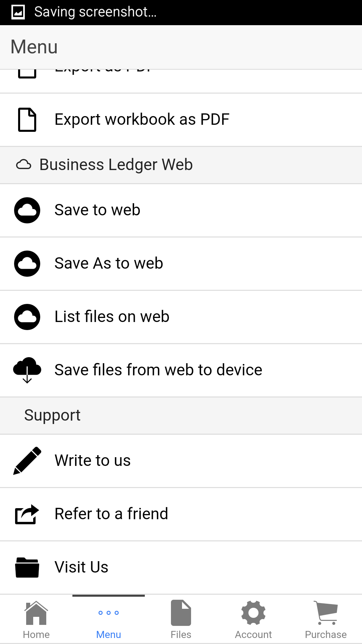The width and height of the screenshot is (362, 644).
Task: Open the Home tab
Action: [36, 620]
